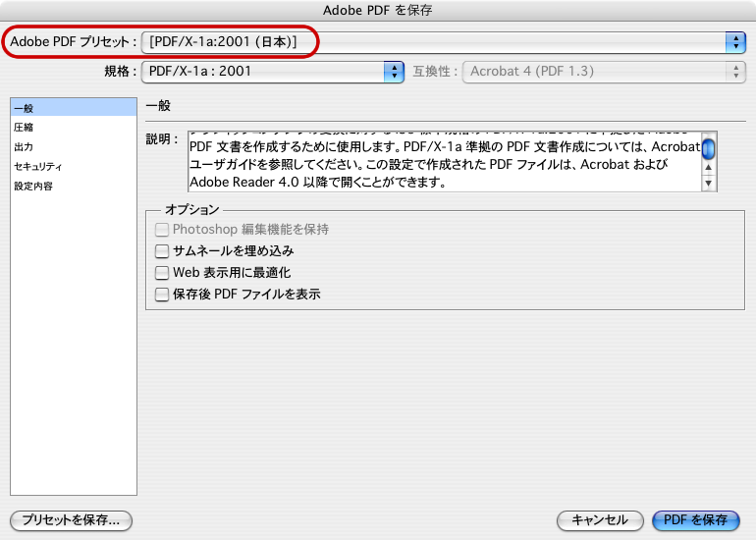Select セキュリティ in the category list
Screen dimensions: 756x540
coord(74,166)
